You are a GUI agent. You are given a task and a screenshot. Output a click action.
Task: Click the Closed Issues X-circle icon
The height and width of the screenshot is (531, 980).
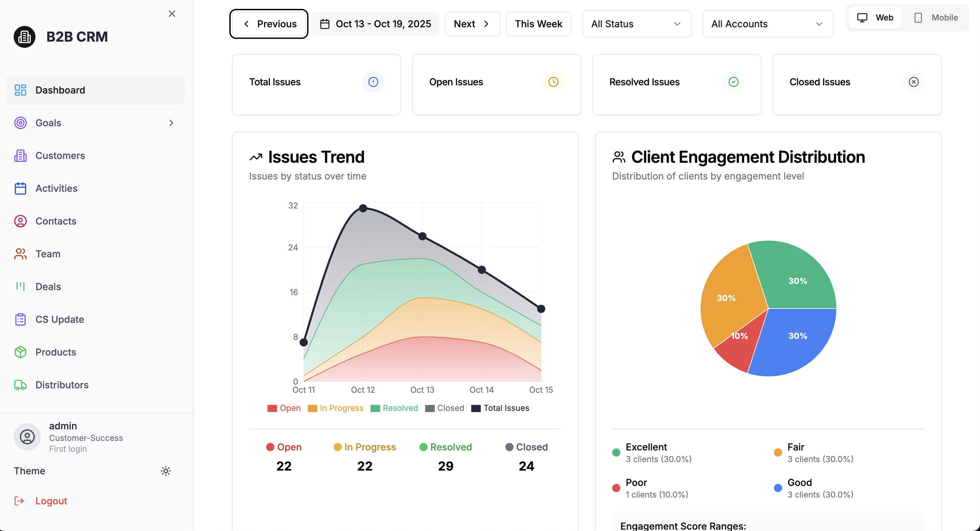click(x=913, y=82)
